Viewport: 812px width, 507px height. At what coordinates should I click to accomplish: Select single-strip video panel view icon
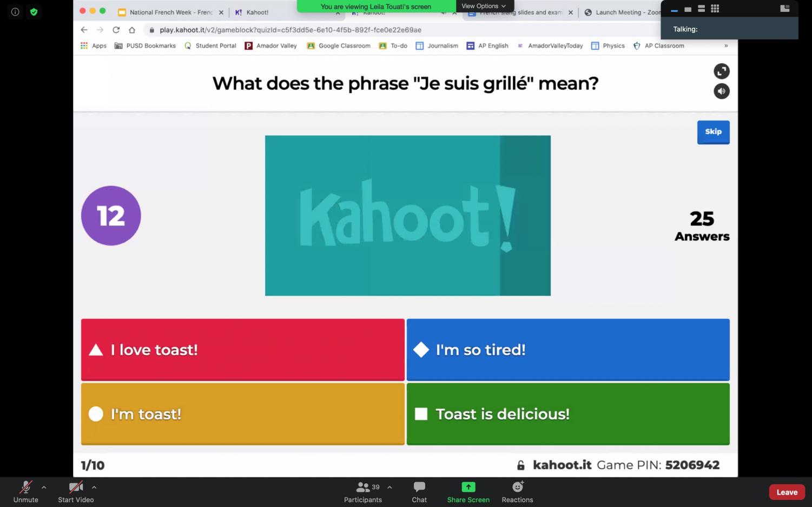click(x=688, y=9)
